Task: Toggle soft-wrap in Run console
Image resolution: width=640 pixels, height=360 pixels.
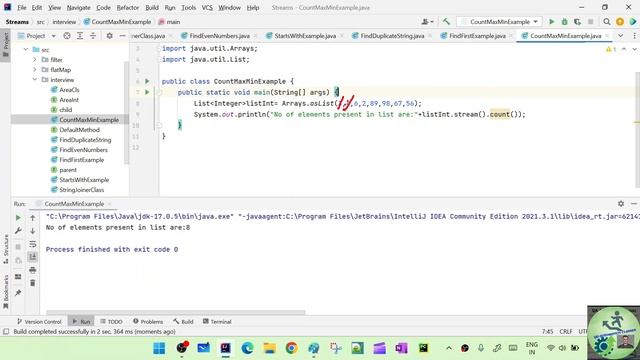Action: pyautogui.click(x=33, y=244)
